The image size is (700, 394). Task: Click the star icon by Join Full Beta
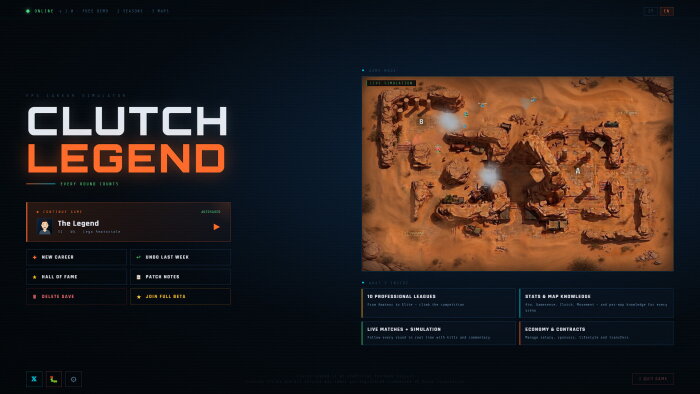(x=138, y=297)
